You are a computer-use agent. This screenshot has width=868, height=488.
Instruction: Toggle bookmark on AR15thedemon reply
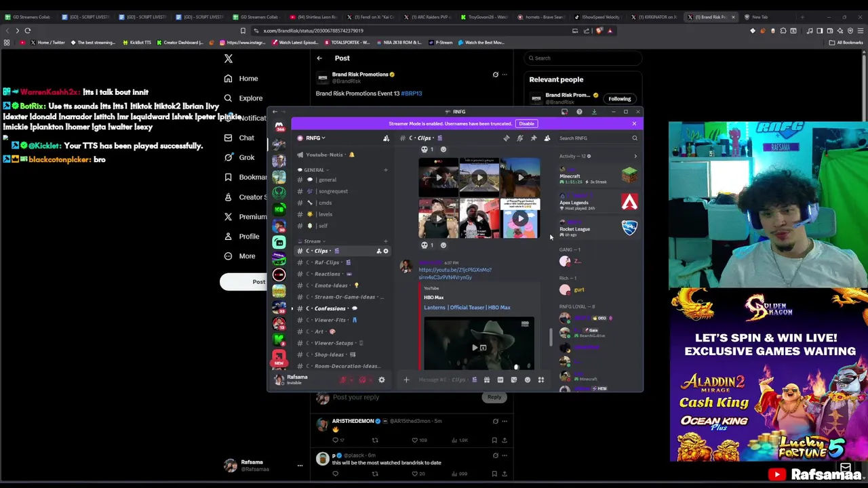coord(494,440)
